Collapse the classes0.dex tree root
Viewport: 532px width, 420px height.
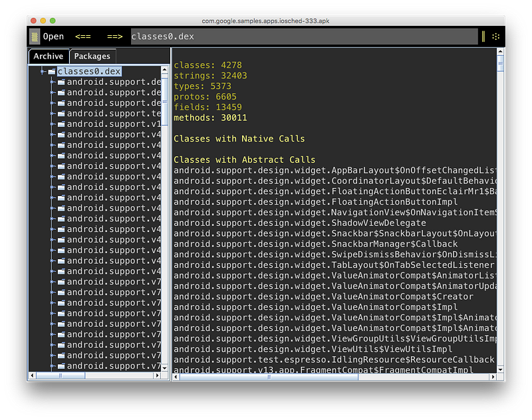click(43, 72)
